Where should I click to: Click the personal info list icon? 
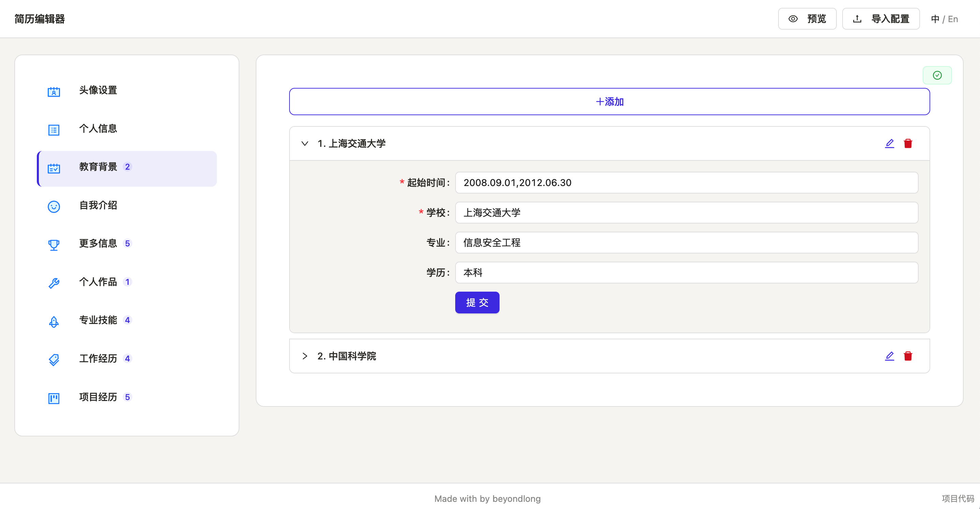coord(54,130)
